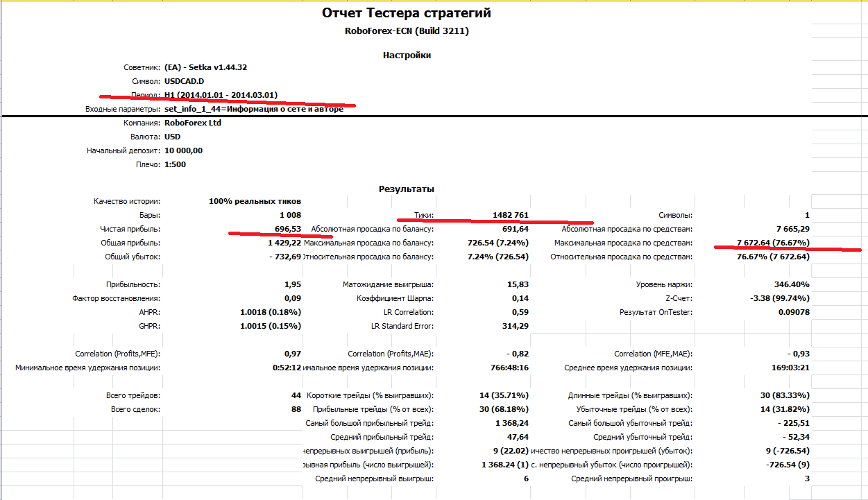Select the maximal holding time '766:48:16'

pos(510,368)
